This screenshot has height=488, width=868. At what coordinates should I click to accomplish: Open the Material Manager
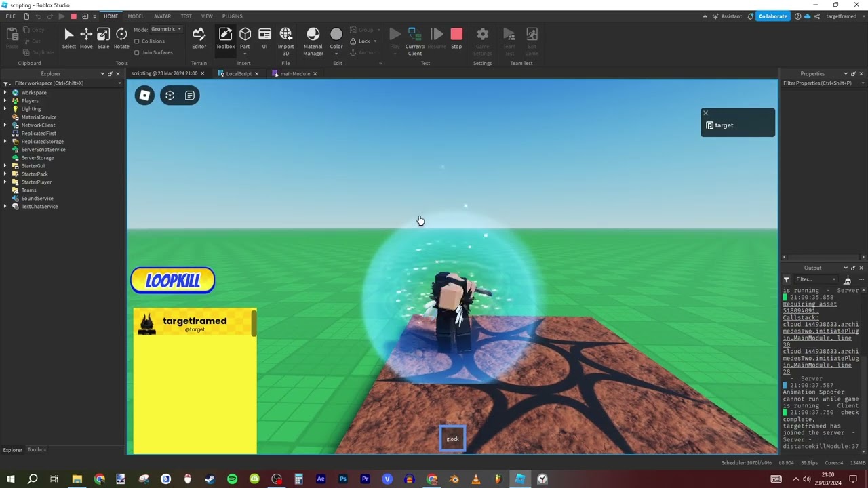tap(313, 41)
